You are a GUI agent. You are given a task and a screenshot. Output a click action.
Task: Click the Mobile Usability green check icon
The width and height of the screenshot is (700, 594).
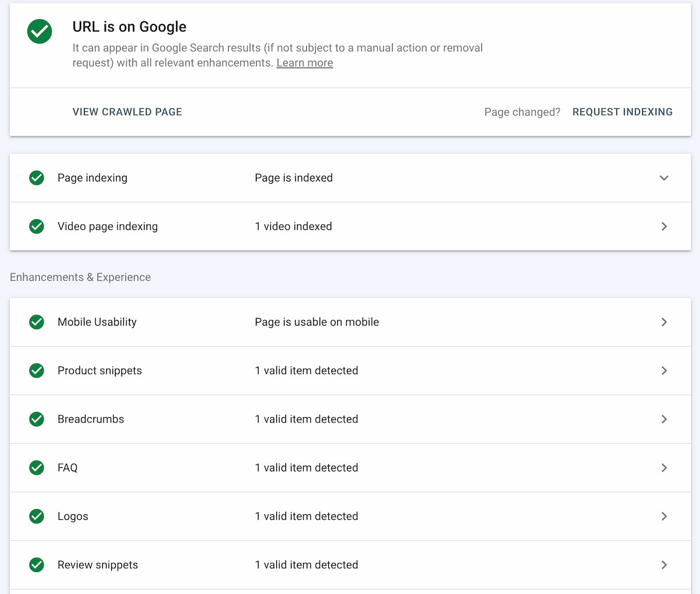click(36, 322)
